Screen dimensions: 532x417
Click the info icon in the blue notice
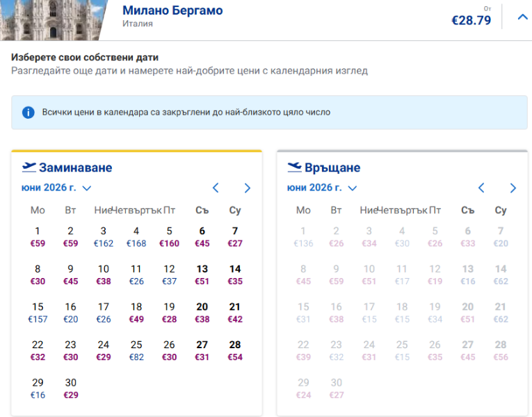pos(28,112)
